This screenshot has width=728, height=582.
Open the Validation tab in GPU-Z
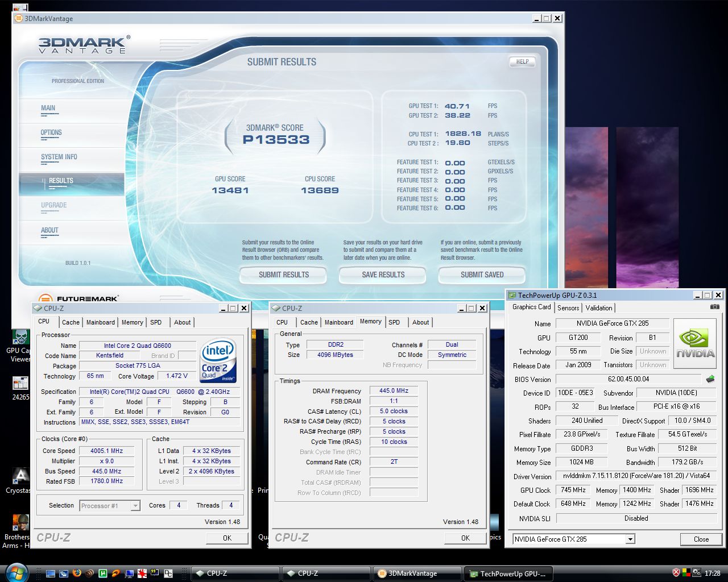click(x=599, y=308)
